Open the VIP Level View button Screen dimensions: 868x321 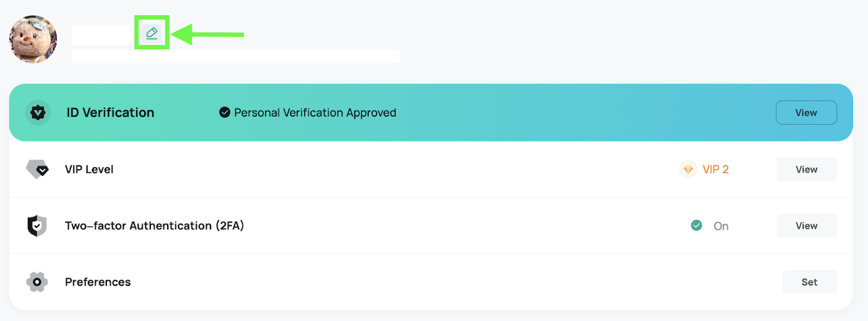point(807,169)
